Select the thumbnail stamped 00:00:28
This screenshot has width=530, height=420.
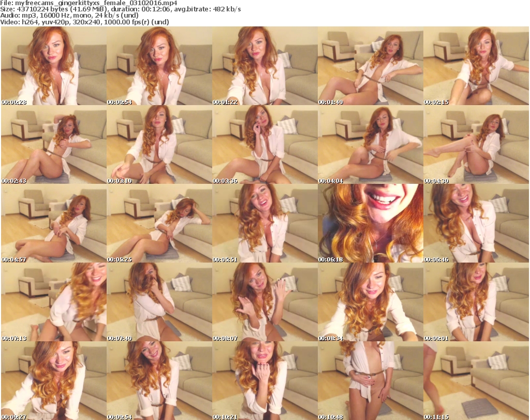[x=54, y=66]
